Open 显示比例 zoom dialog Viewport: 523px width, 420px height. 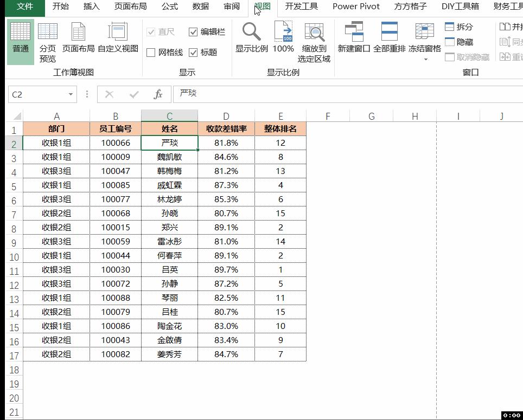pyautogui.click(x=252, y=37)
